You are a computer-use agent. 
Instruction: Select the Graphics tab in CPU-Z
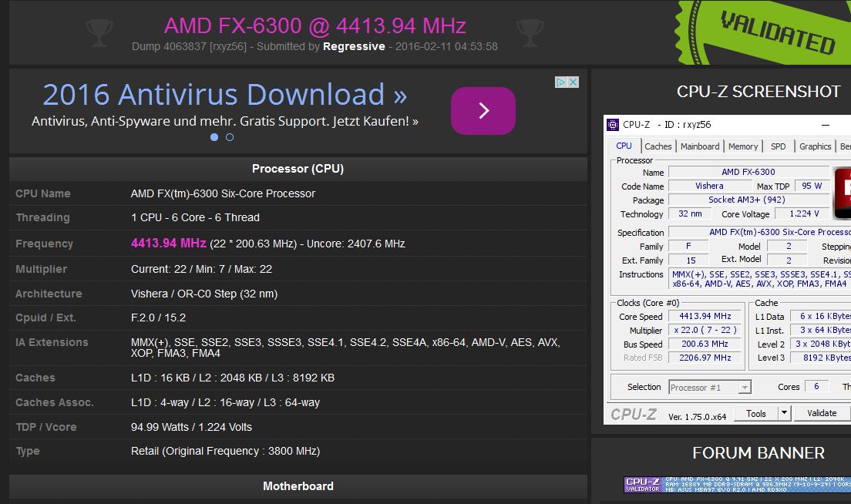point(816,146)
